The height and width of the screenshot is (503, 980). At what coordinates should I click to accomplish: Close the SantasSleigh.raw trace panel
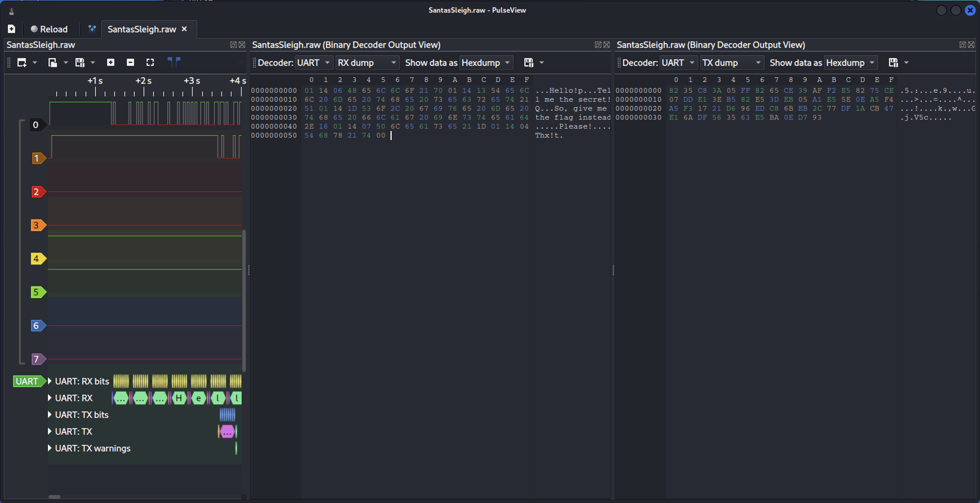click(242, 45)
